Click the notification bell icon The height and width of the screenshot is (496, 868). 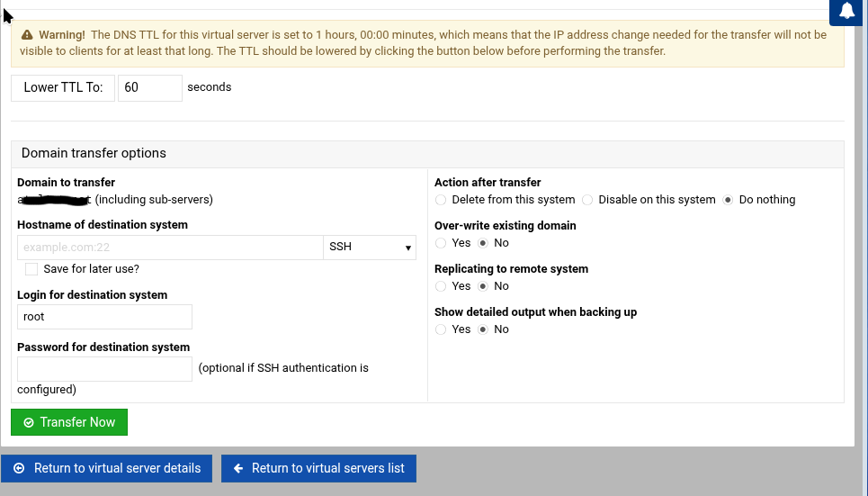[847, 11]
